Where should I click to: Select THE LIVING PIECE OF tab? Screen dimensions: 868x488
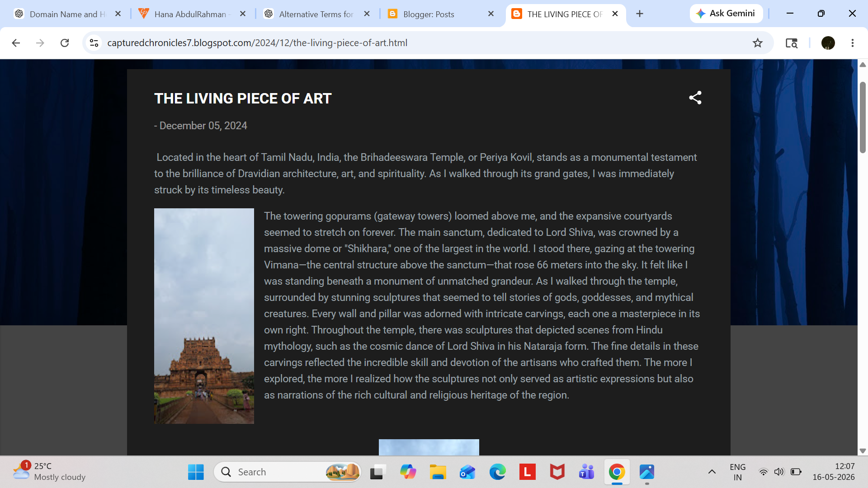point(565,14)
